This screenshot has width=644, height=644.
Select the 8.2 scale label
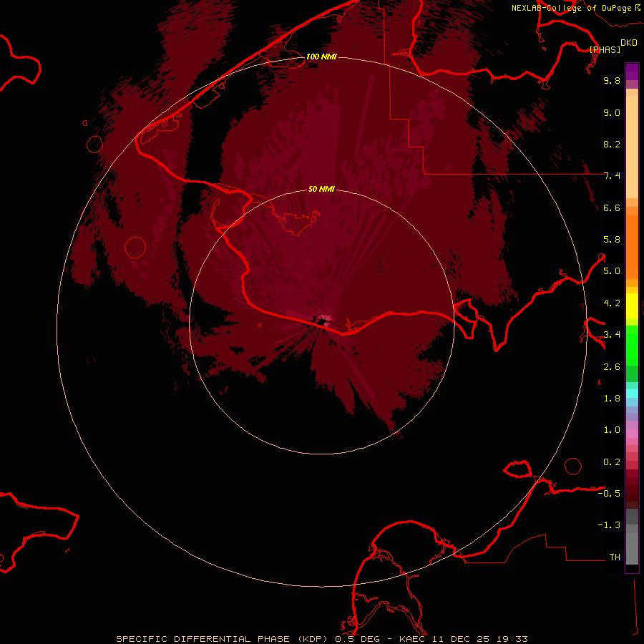pos(612,144)
